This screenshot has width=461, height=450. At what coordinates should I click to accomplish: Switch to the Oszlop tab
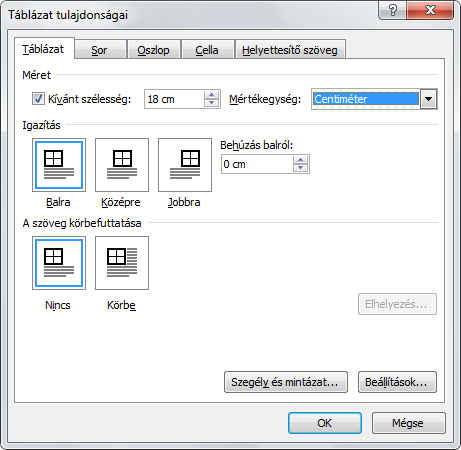154,50
